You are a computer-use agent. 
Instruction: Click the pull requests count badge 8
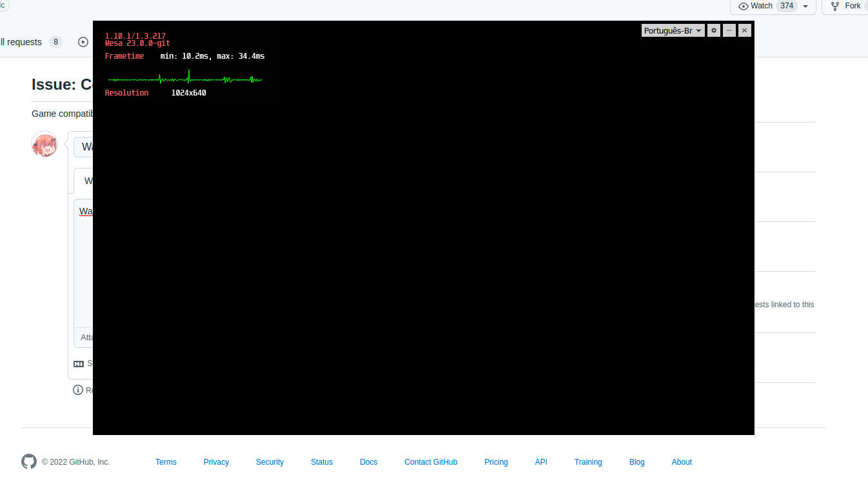coord(56,42)
